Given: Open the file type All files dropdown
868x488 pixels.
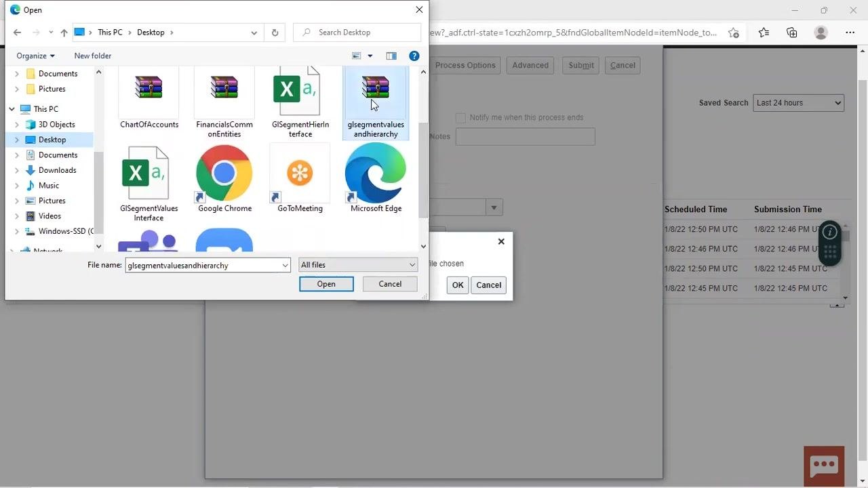Looking at the screenshot, I should (x=358, y=265).
